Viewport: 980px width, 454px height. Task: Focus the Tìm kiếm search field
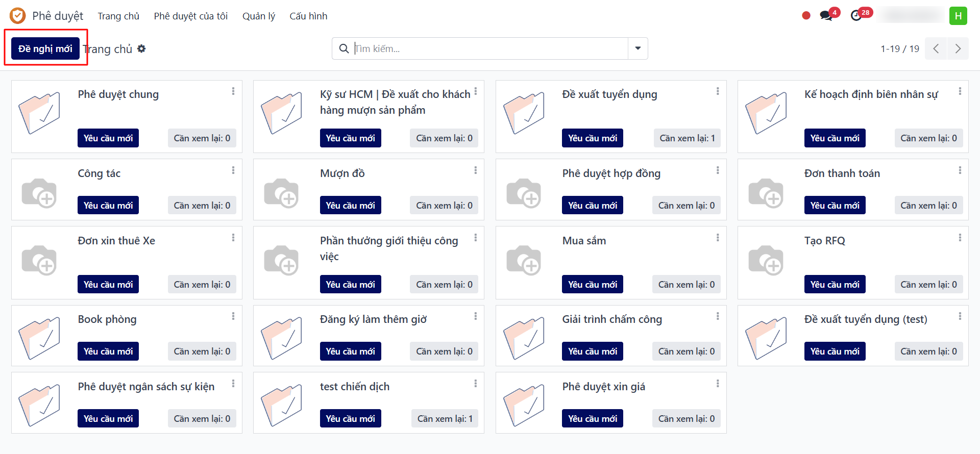click(x=490, y=48)
